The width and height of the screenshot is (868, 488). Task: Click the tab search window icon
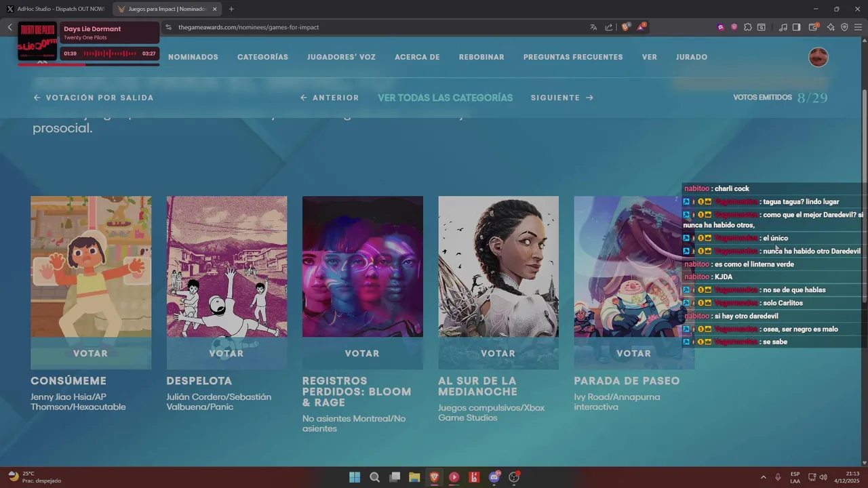point(762,27)
